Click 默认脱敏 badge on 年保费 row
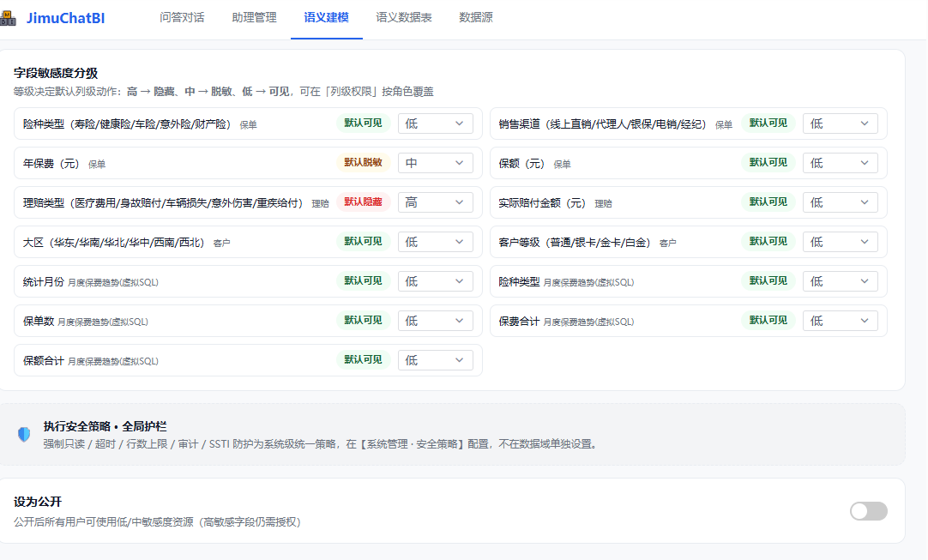This screenshot has height=560, width=928. (364, 162)
